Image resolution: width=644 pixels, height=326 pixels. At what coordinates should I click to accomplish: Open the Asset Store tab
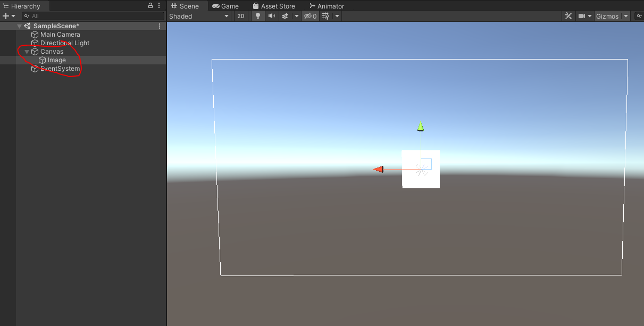(x=274, y=6)
